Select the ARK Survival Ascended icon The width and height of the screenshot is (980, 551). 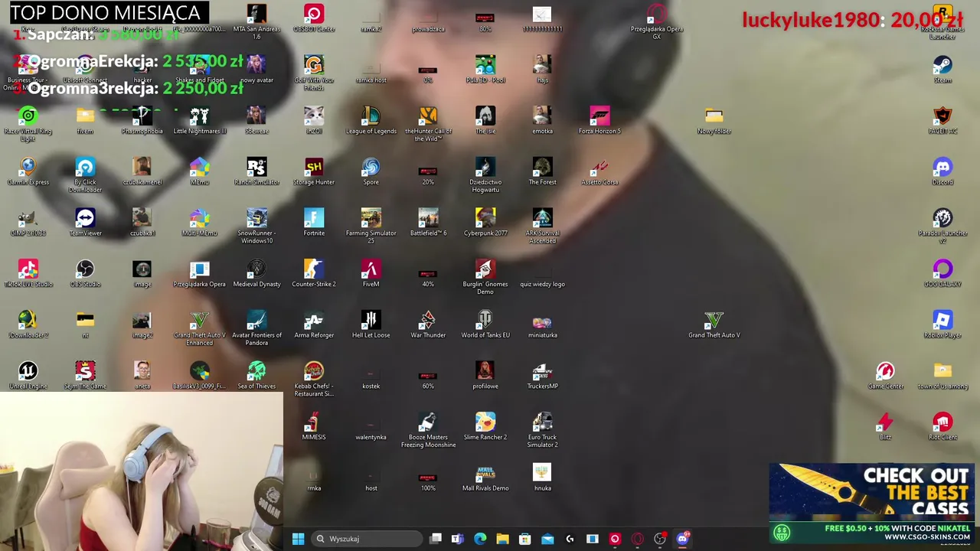[542, 227]
